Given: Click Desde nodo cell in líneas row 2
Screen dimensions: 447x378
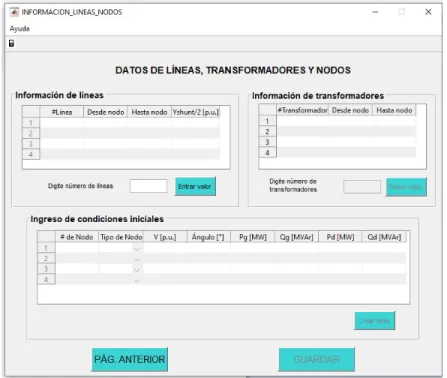Looking at the screenshot, I should click(x=105, y=133).
